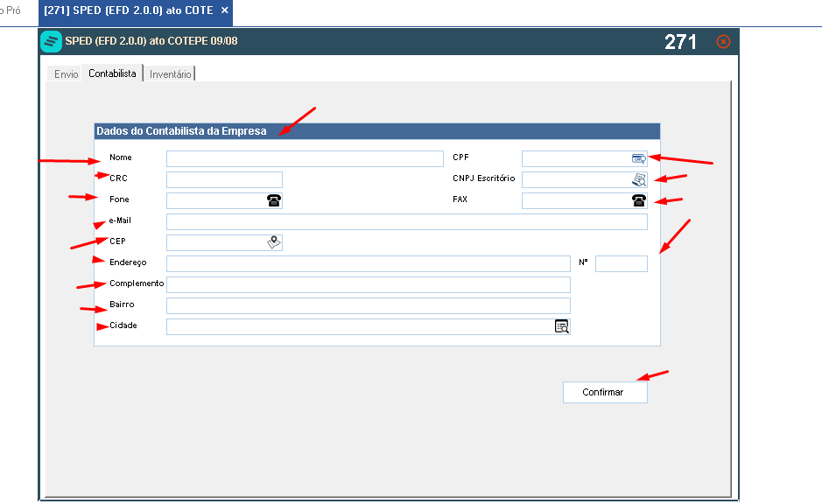Click the 'CNPJ Escritório' label

484,178
